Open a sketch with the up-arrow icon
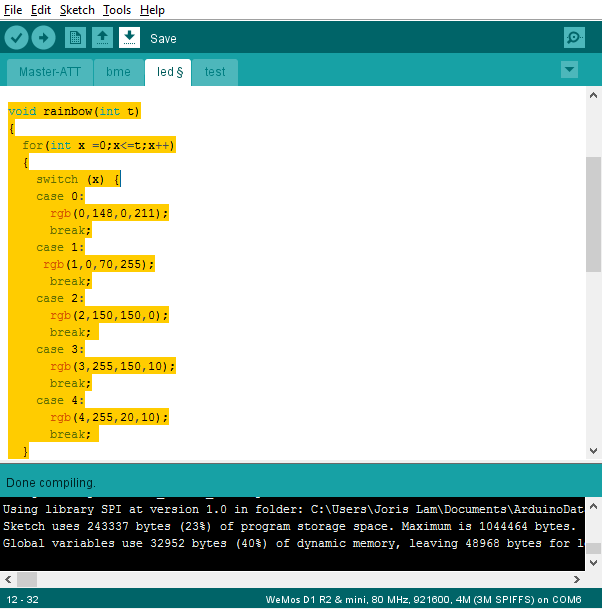 coord(103,38)
